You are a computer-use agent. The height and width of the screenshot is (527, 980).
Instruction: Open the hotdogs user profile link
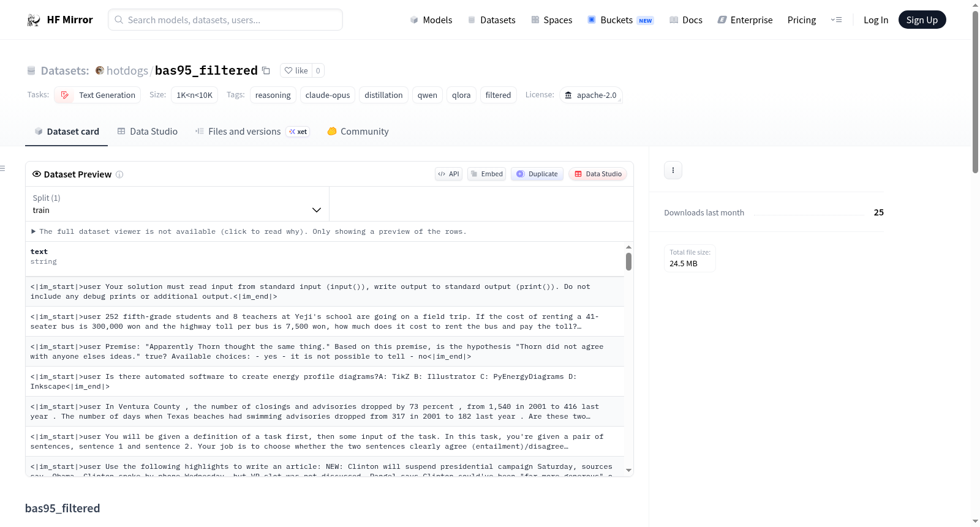coord(127,70)
